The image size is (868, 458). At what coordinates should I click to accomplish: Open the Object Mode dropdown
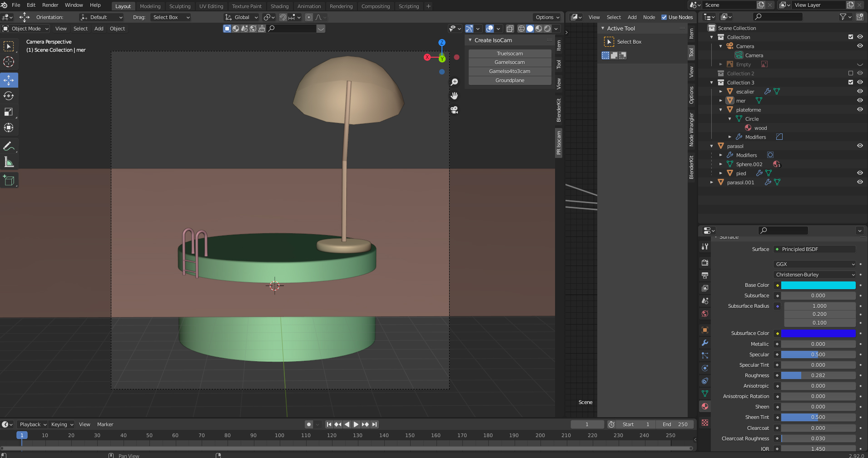26,29
